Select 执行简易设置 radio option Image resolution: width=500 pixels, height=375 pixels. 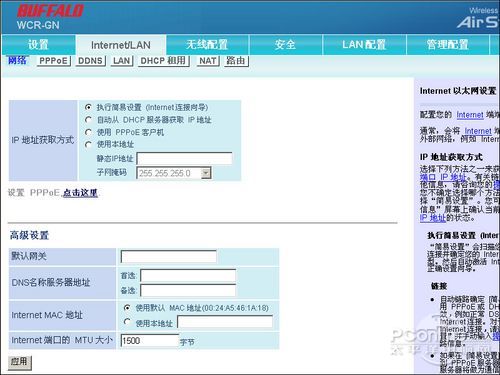click(88, 107)
